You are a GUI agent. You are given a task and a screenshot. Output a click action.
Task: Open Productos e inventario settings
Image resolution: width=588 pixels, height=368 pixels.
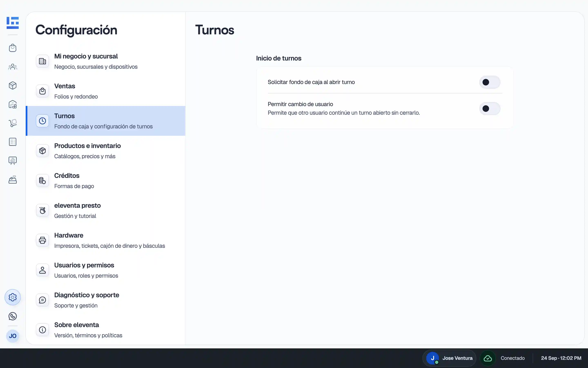(x=106, y=151)
